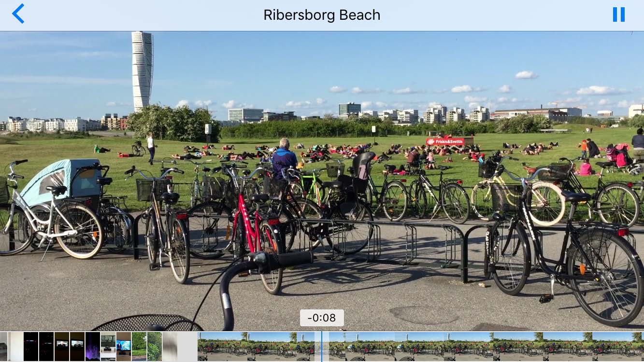Select the blurry grey-white thumbnail

point(170,347)
